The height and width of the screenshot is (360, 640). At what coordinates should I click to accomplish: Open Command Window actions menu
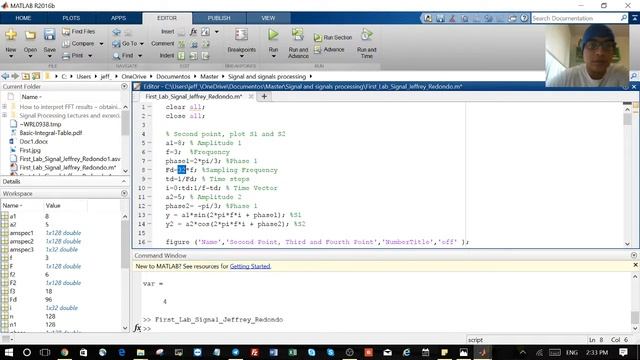click(633, 255)
